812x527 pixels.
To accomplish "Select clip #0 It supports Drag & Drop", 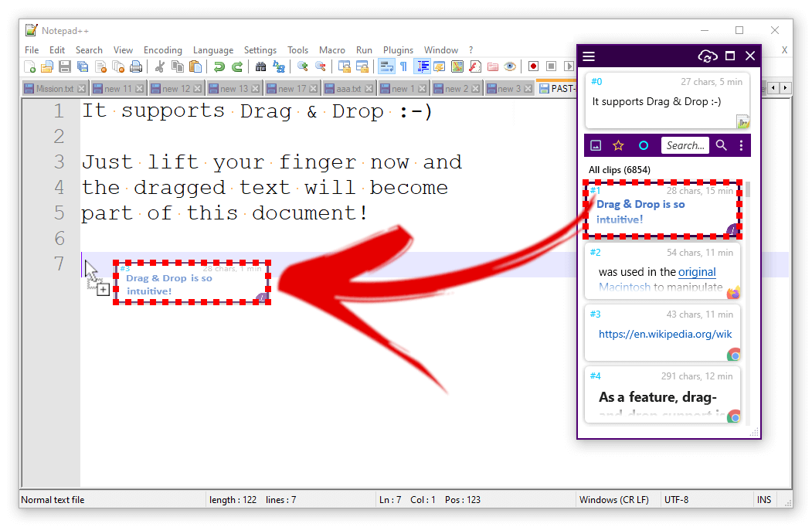I will pos(668,101).
